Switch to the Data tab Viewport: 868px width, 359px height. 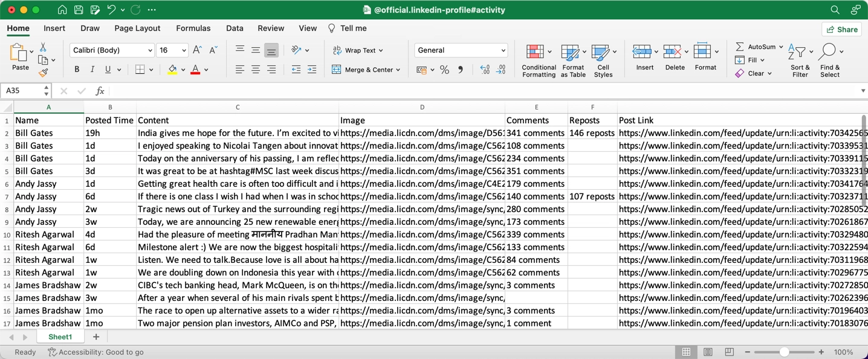coord(235,28)
